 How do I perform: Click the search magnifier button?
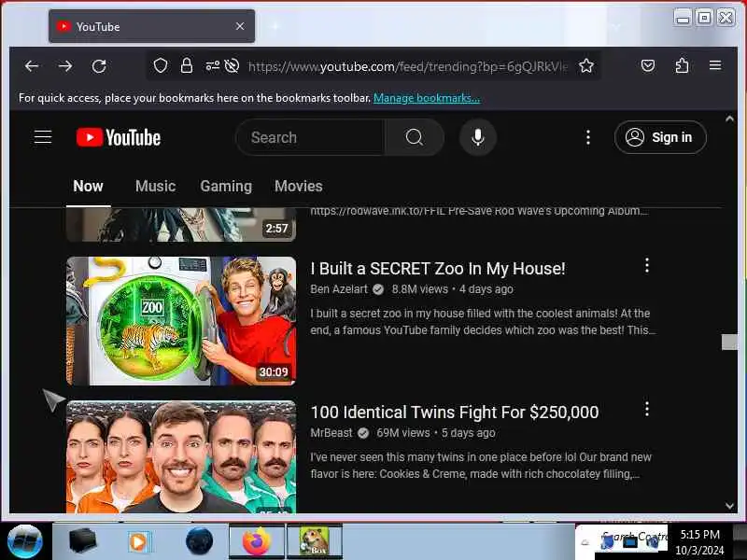(414, 137)
